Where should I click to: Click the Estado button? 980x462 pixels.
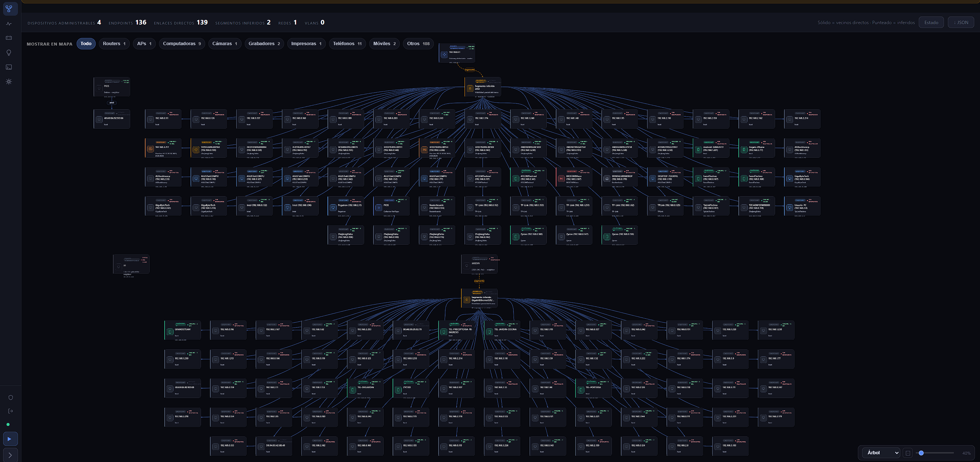931,23
